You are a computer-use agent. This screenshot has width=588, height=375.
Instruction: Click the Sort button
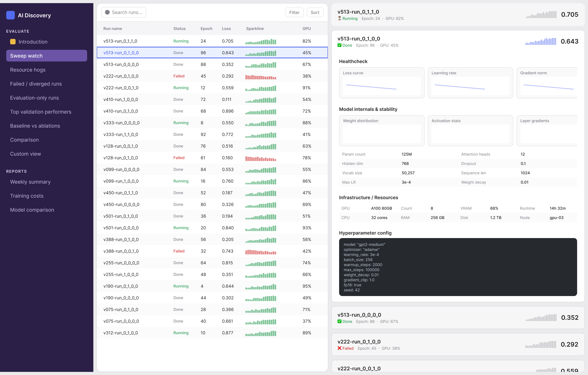(x=315, y=12)
